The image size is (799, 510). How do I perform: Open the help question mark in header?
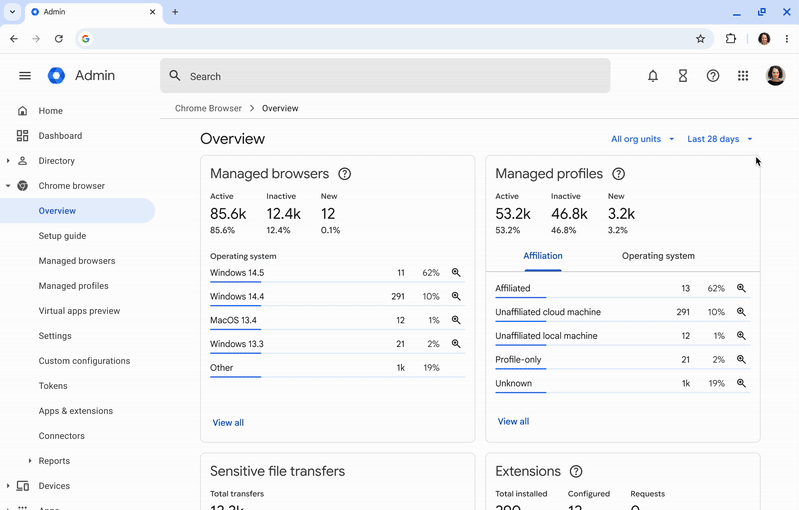pyautogui.click(x=713, y=76)
